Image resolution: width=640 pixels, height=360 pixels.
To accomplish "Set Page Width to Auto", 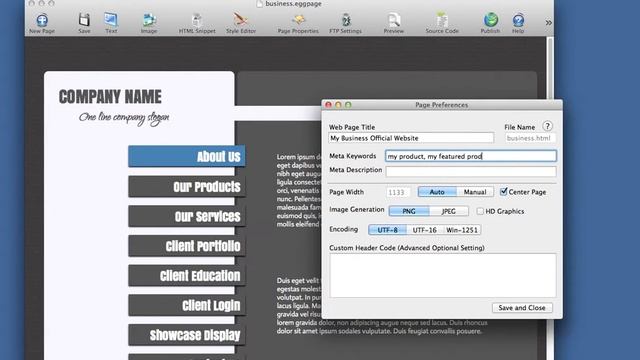I will tap(437, 192).
